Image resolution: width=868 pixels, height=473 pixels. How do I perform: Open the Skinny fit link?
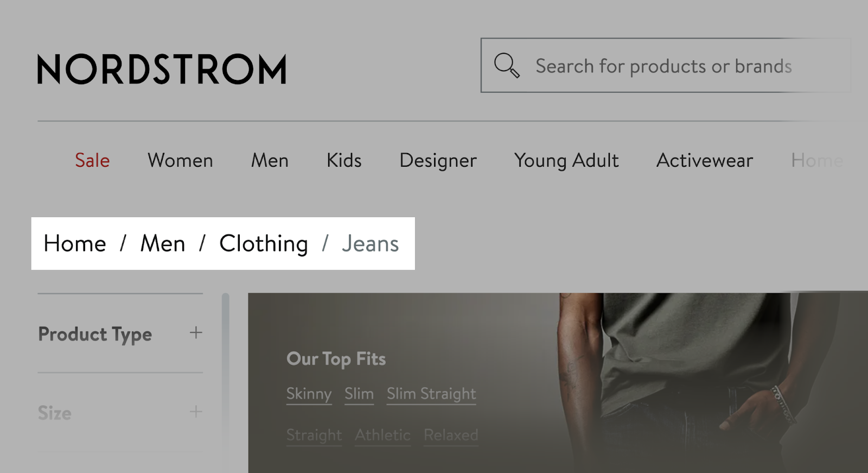point(309,394)
